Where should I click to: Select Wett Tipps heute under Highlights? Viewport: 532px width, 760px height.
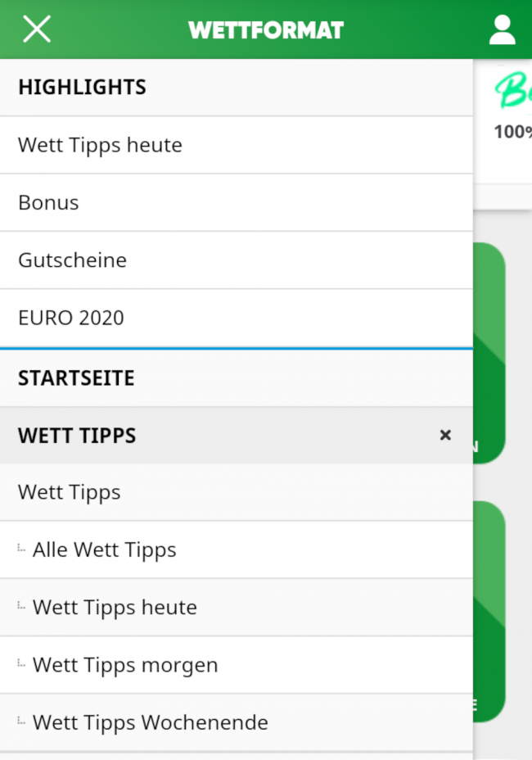[x=100, y=145]
